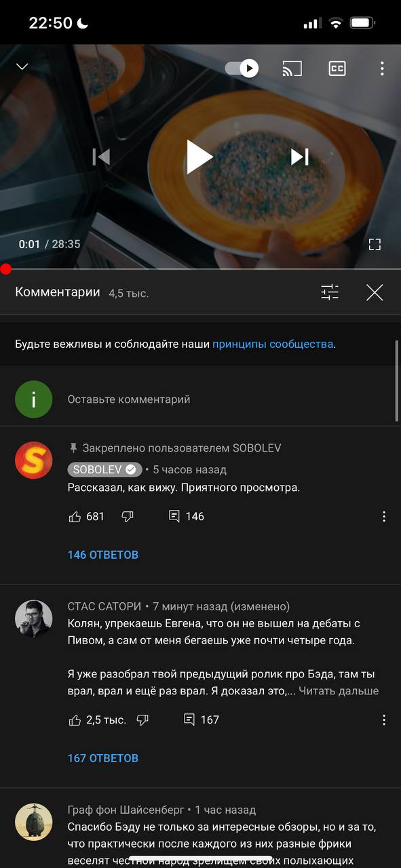This screenshot has width=401, height=868.
Task: Like СТАС САТОРИ's comment
Action: click(x=75, y=720)
